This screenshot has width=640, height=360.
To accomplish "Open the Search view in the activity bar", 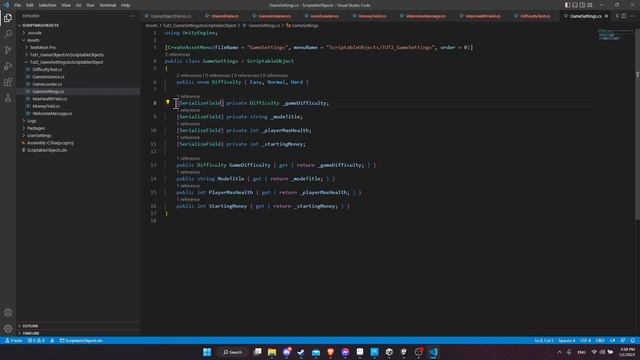I will click(8, 33).
